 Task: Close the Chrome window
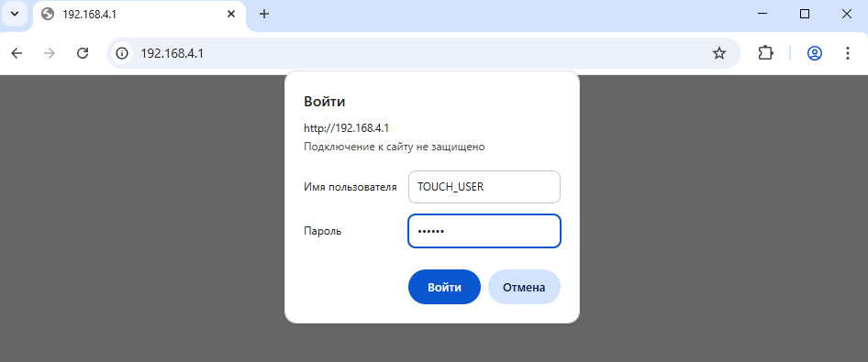pos(847,14)
